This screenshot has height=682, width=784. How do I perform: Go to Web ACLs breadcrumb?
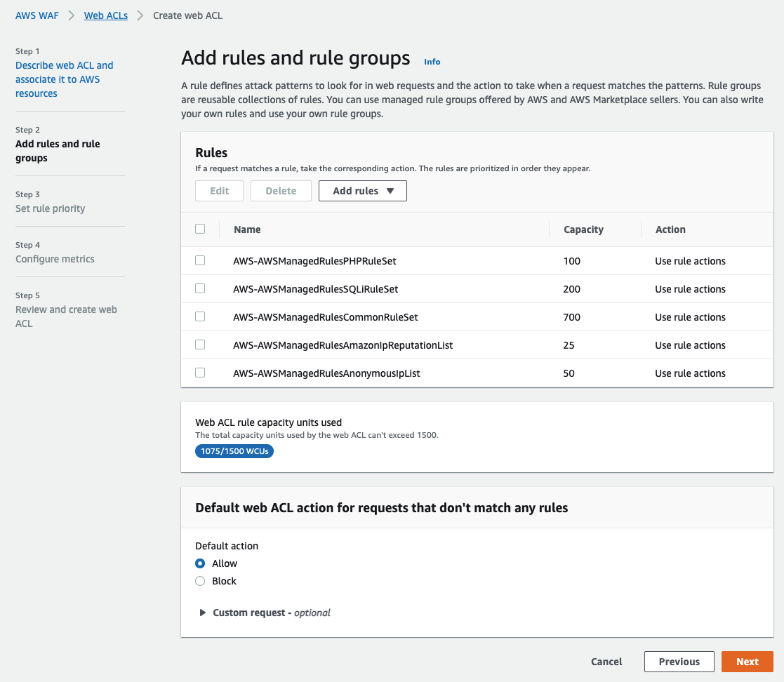coord(105,15)
